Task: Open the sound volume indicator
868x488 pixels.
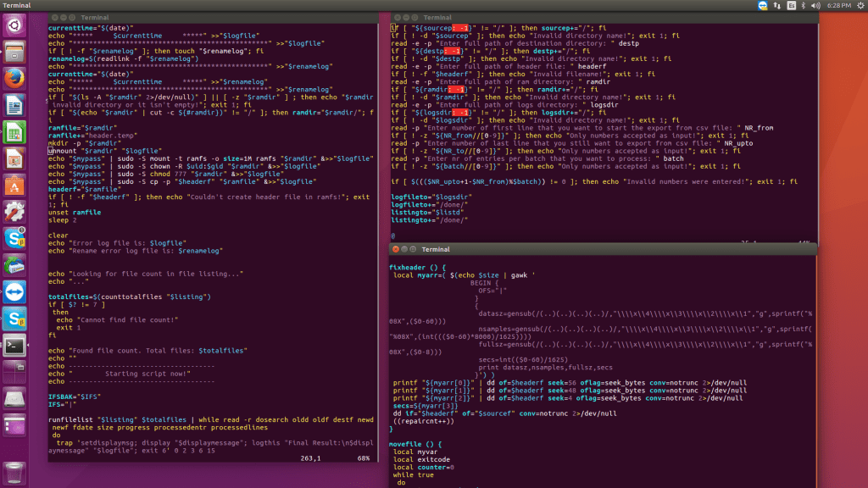Action: (815, 6)
